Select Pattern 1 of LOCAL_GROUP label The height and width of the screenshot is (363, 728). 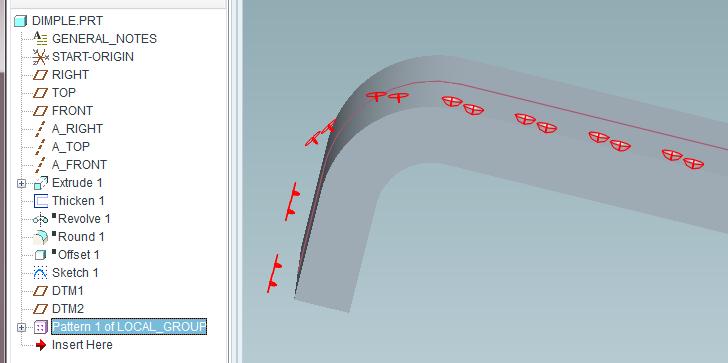point(129,327)
